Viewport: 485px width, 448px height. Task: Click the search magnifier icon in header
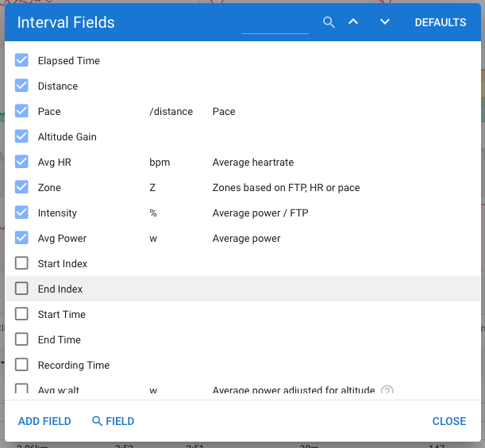coord(329,22)
